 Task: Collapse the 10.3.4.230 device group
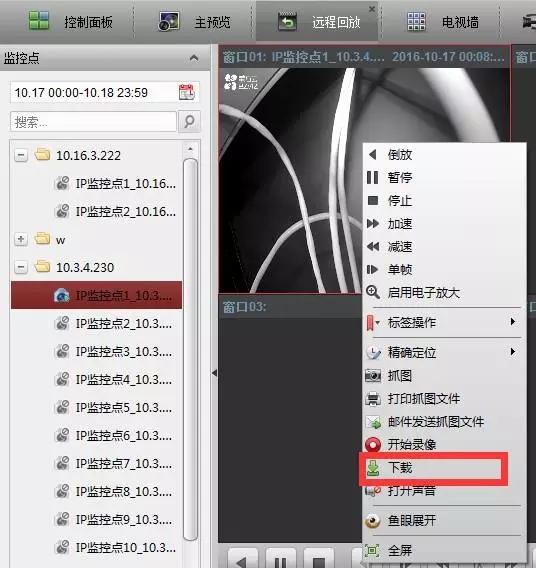tap(21, 267)
